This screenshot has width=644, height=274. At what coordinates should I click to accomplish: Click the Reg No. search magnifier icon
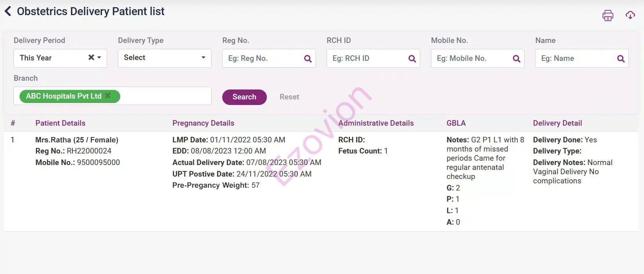point(307,59)
